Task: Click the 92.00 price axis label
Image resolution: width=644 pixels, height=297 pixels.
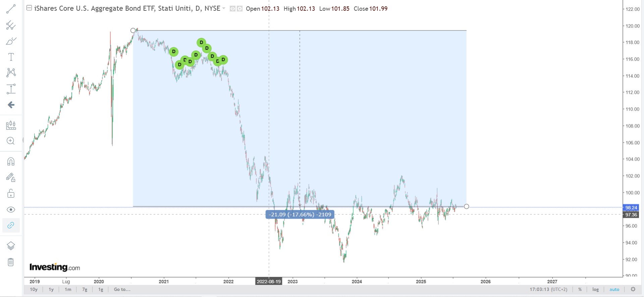Action: [631, 259]
